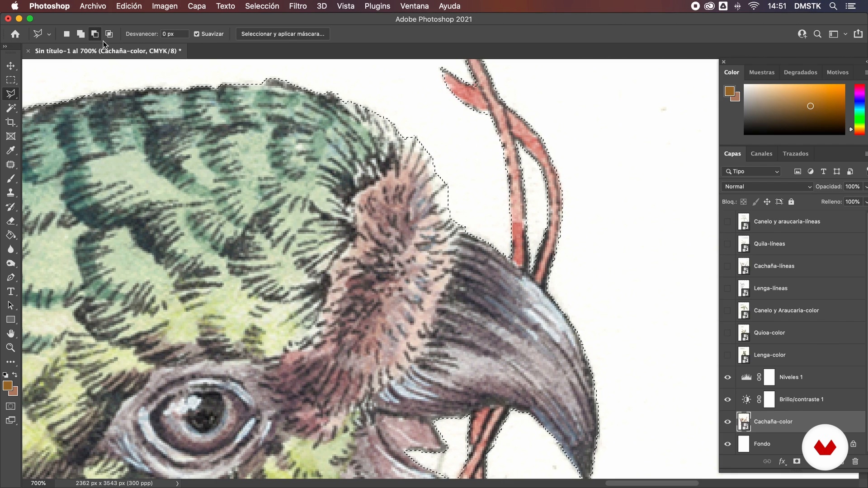The width and height of the screenshot is (868, 488).
Task: Open the Color panel options menu
Action: [866, 72]
